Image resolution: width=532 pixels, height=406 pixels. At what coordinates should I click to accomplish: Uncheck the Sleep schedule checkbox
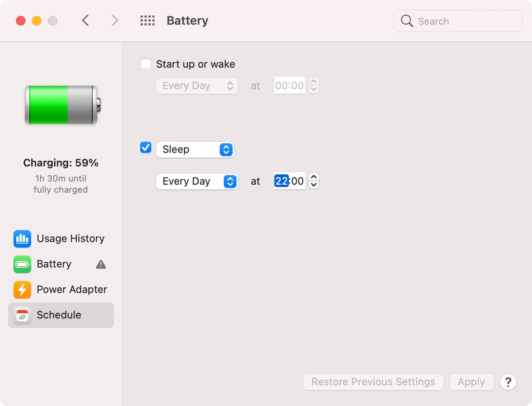point(146,148)
